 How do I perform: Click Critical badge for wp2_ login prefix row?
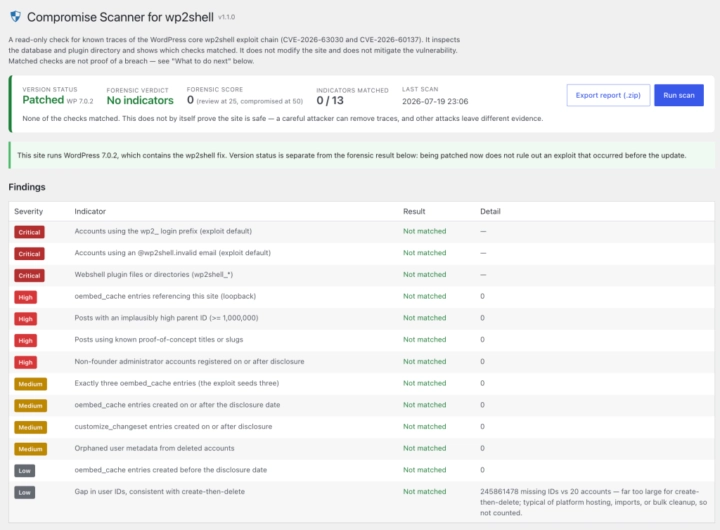click(x=29, y=232)
